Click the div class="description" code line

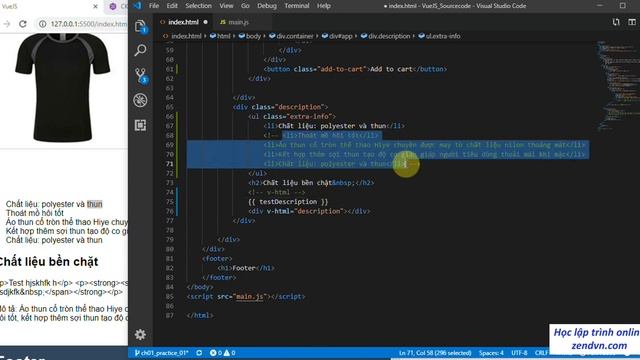280,107
